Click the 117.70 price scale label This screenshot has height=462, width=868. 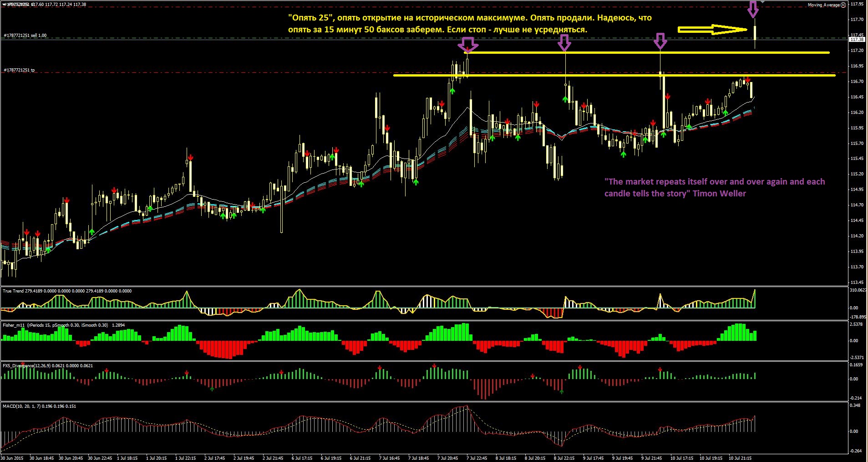point(857,20)
